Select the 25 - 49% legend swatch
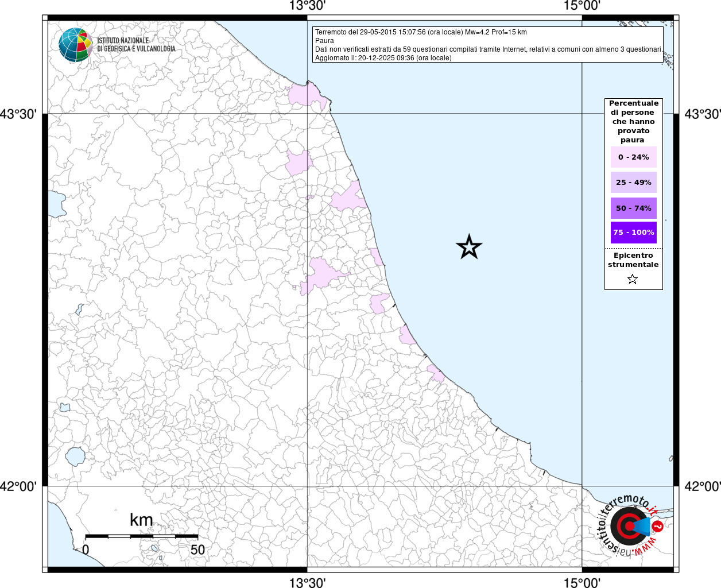This screenshot has height=588, width=721. pos(634,183)
